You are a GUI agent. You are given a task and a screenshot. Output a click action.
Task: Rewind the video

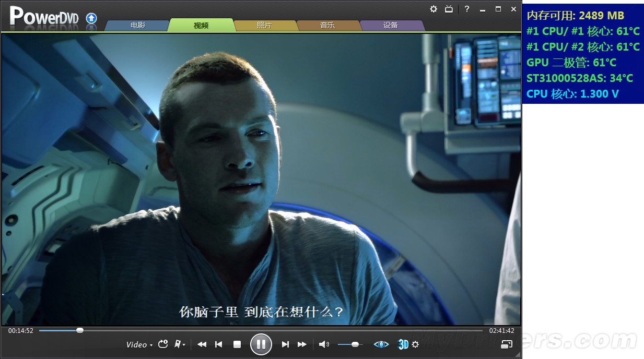[x=202, y=344]
